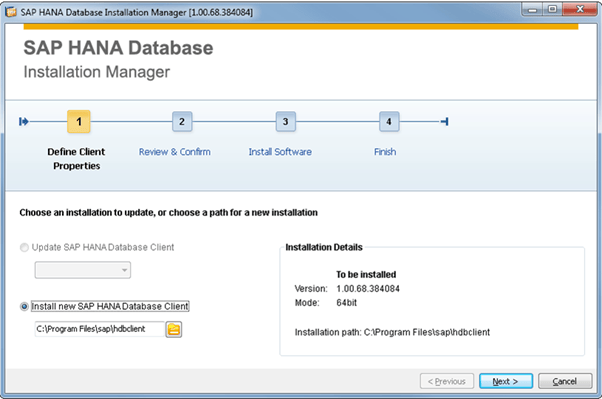Open the Finish step label
The width and height of the screenshot is (602, 399).
click(385, 152)
